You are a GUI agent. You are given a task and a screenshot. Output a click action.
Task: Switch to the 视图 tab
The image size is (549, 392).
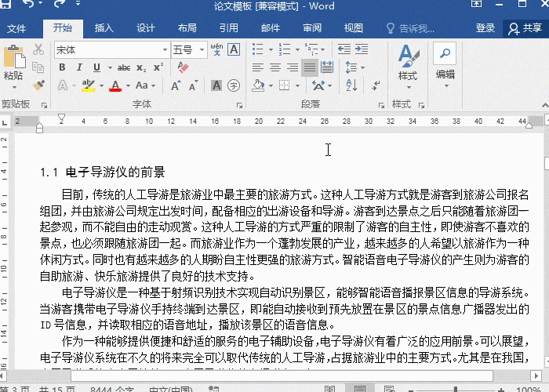353,28
